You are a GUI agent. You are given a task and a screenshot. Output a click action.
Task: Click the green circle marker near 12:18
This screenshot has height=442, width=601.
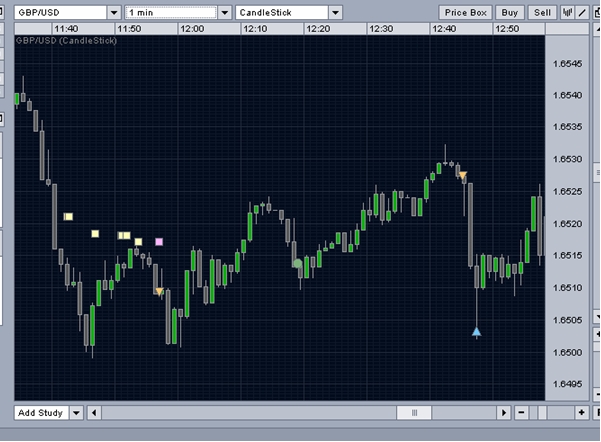tap(298, 263)
